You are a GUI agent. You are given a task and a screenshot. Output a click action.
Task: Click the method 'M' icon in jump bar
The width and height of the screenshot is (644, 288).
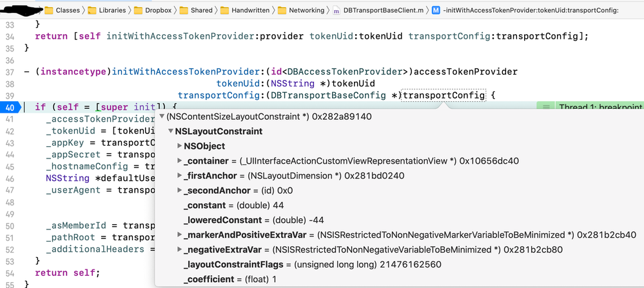pyautogui.click(x=436, y=10)
